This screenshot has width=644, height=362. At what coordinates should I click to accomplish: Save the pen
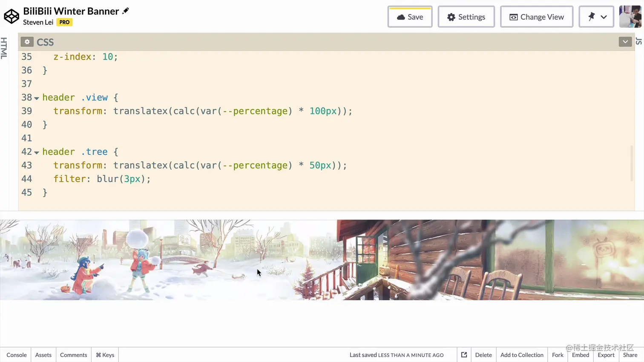[x=410, y=17]
